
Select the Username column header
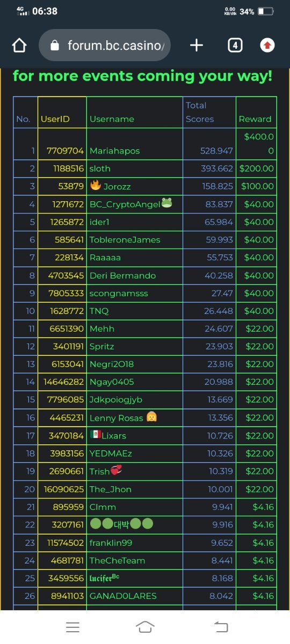112,119
